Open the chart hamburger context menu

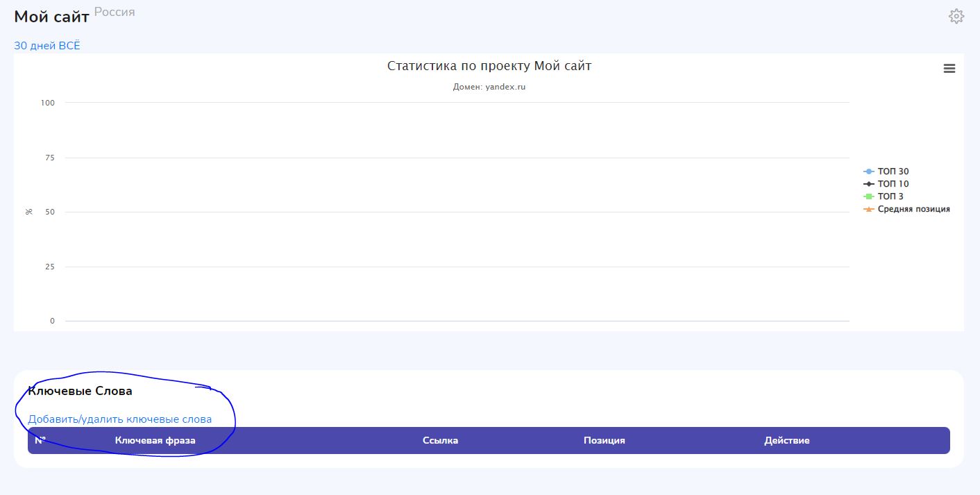pyautogui.click(x=949, y=69)
